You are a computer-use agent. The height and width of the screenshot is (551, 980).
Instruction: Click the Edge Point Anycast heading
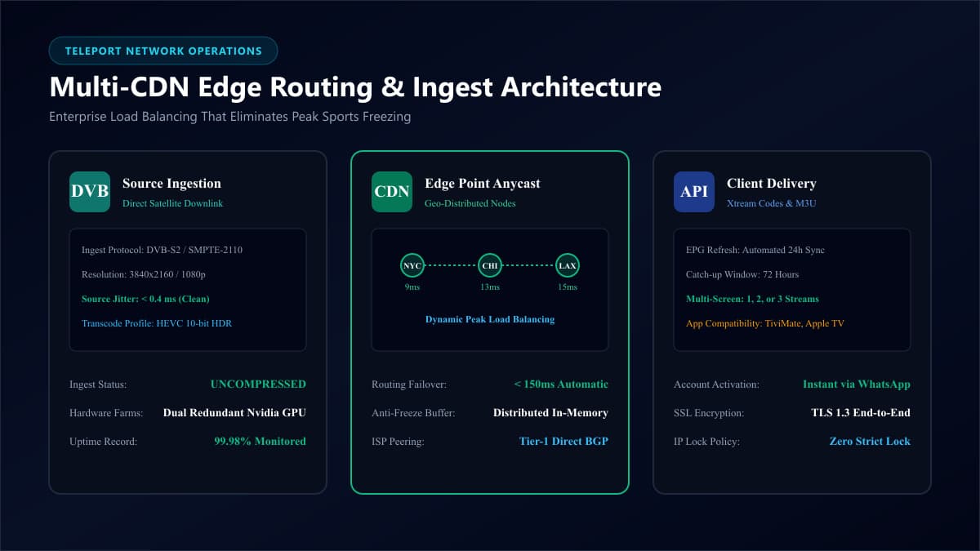(483, 184)
